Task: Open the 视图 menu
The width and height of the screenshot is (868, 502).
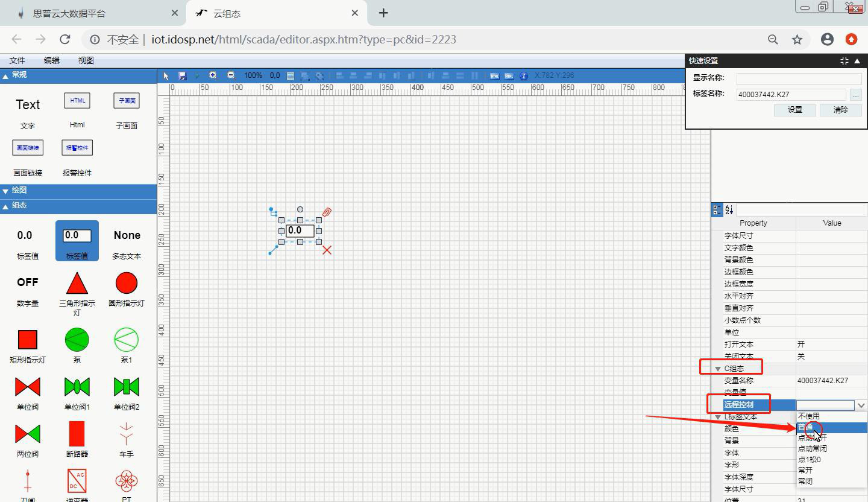Action: tap(86, 60)
